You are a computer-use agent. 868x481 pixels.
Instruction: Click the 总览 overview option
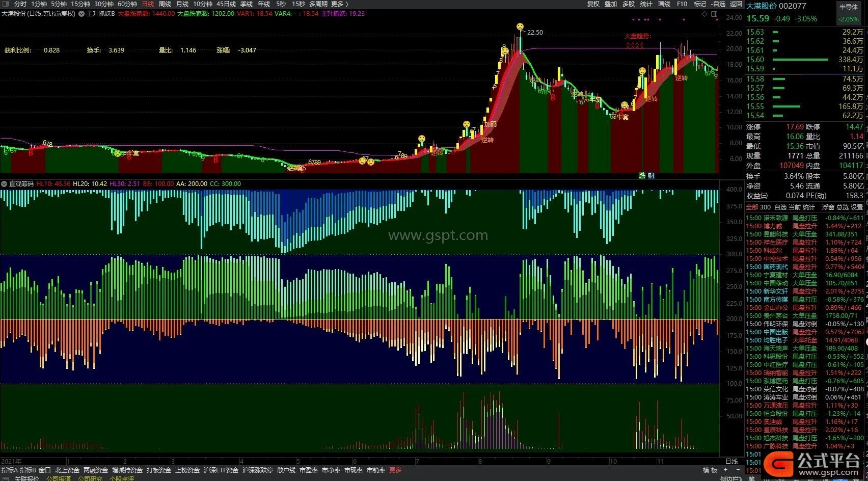click(x=843, y=207)
